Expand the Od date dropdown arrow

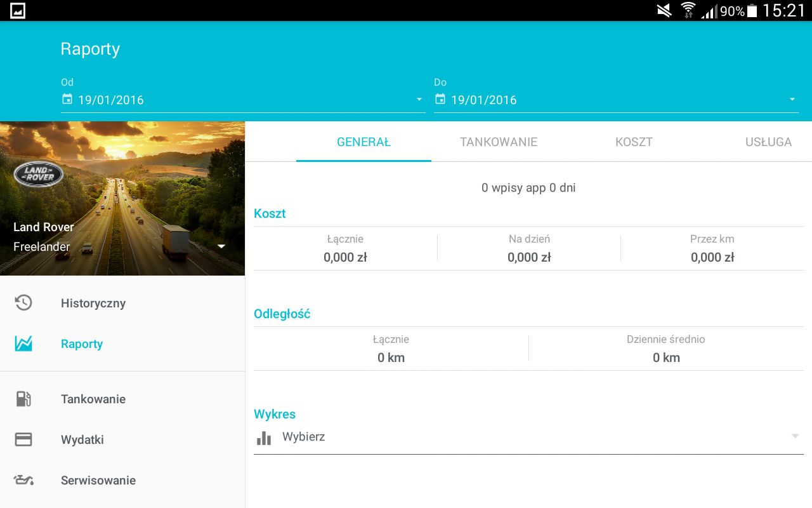point(419,100)
